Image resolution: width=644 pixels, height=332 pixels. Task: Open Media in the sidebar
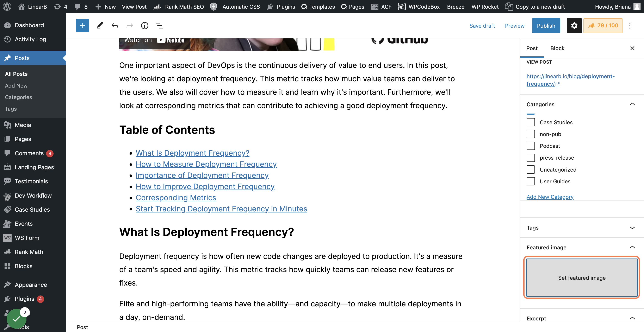pos(23,125)
